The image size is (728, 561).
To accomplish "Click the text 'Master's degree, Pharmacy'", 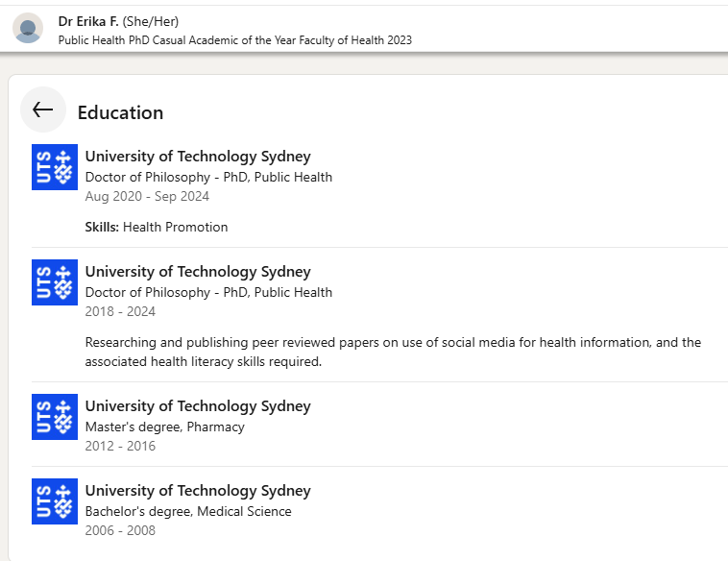I will point(165,427).
